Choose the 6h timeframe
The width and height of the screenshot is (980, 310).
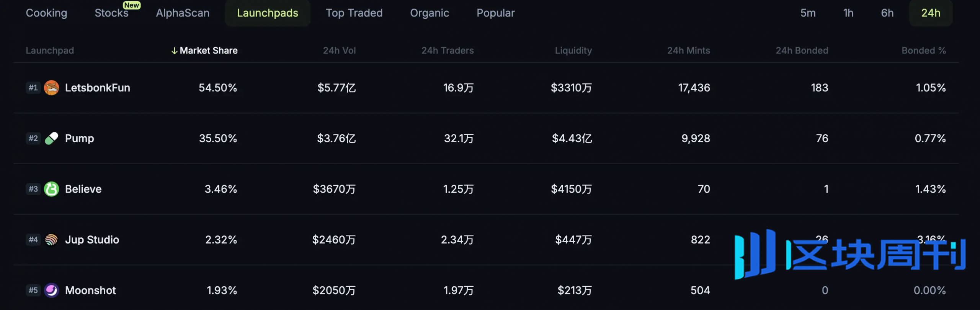(887, 13)
